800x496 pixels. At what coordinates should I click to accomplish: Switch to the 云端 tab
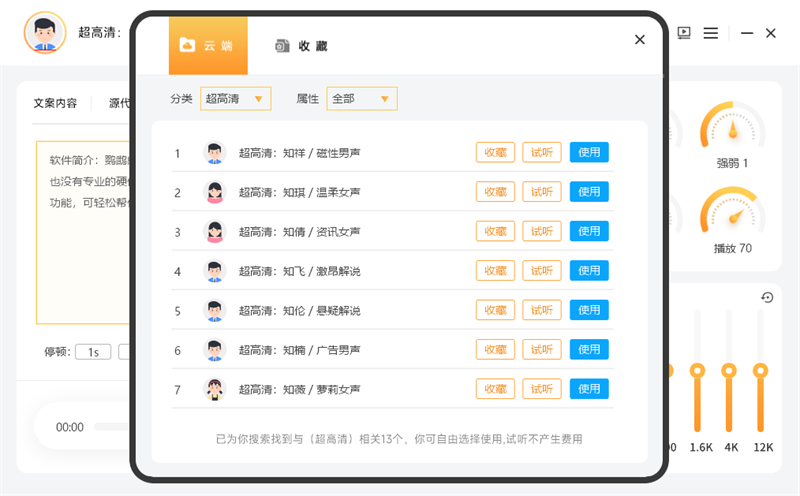coord(208,45)
